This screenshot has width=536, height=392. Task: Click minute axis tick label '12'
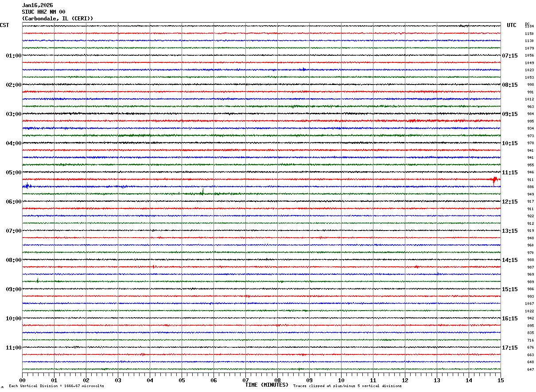405,380
